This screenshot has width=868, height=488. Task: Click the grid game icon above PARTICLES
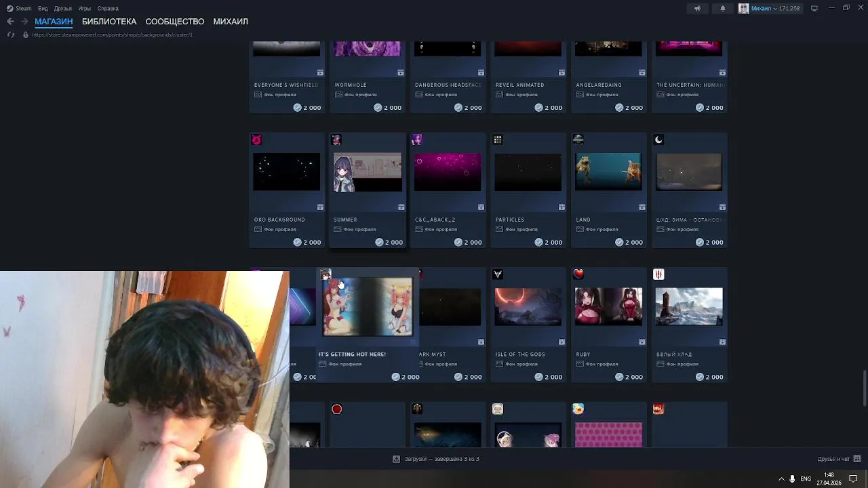pos(498,140)
